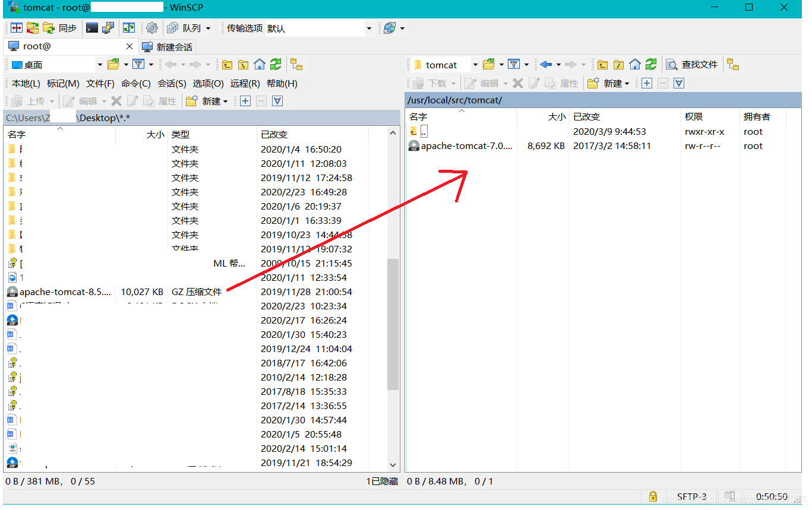Open the 选项(O) menu

point(208,84)
